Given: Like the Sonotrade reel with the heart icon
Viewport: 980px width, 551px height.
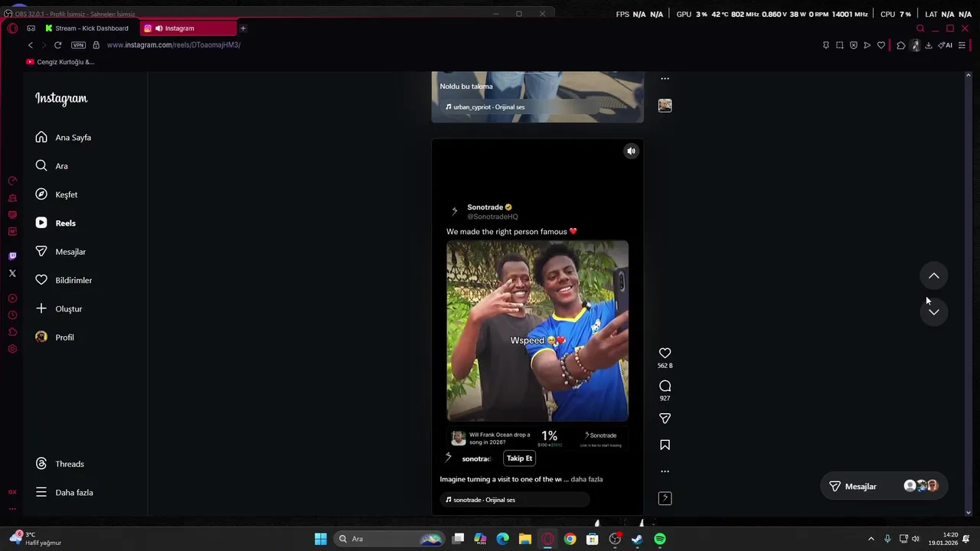Looking at the screenshot, I should pos(665,353).
